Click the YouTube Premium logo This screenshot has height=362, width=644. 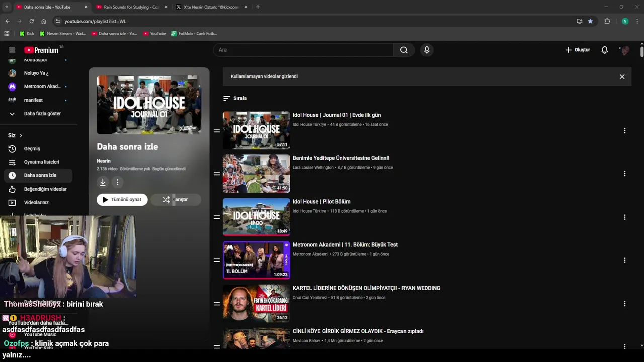42,50
